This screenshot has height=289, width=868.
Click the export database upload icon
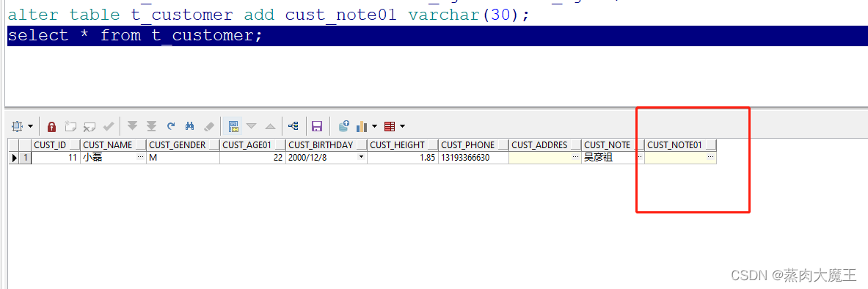point(344,126)
